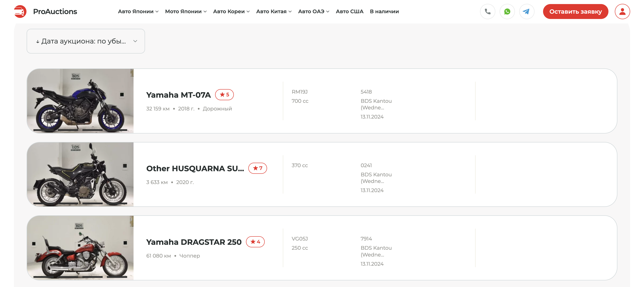Screen dimensions: 644x287
Task: Click the 13.11.2024 date in Husquarna row
Action: click(372, 190)
